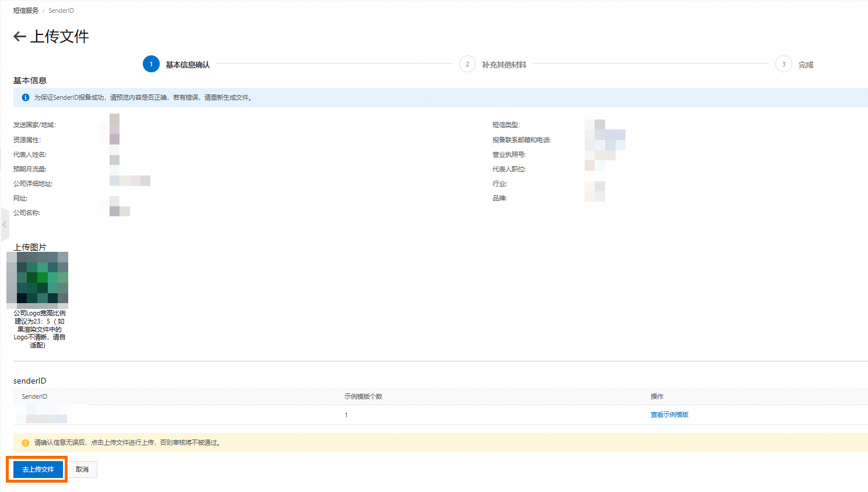Click the 短信类型 label
Screen dimensions: 868x492
[506, 125]
